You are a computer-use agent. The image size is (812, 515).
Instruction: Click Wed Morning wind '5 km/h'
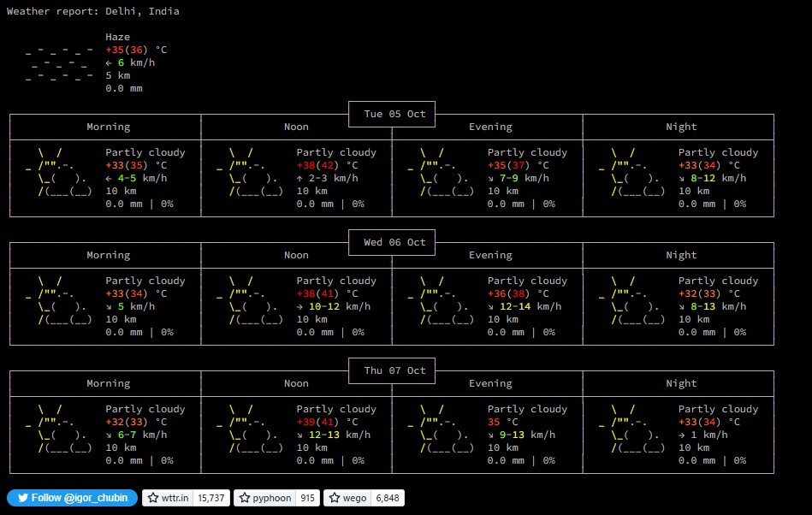click(x=136, y=306)
